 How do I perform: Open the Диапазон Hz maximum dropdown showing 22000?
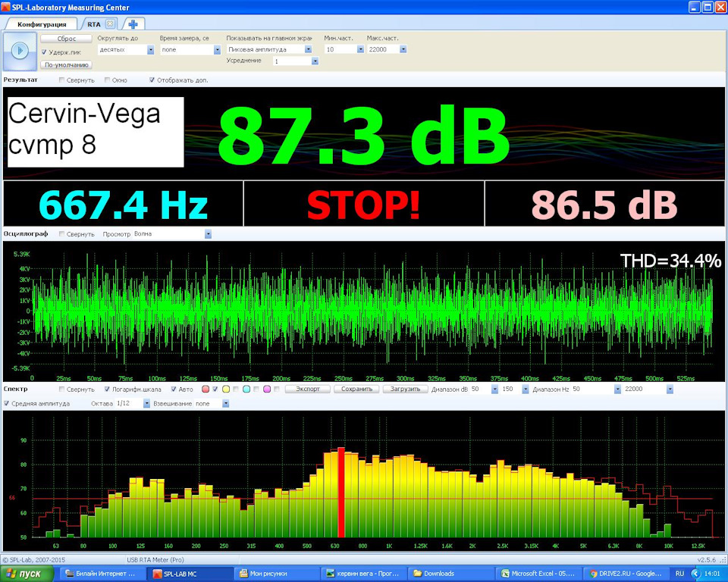[x=670, y=389]
